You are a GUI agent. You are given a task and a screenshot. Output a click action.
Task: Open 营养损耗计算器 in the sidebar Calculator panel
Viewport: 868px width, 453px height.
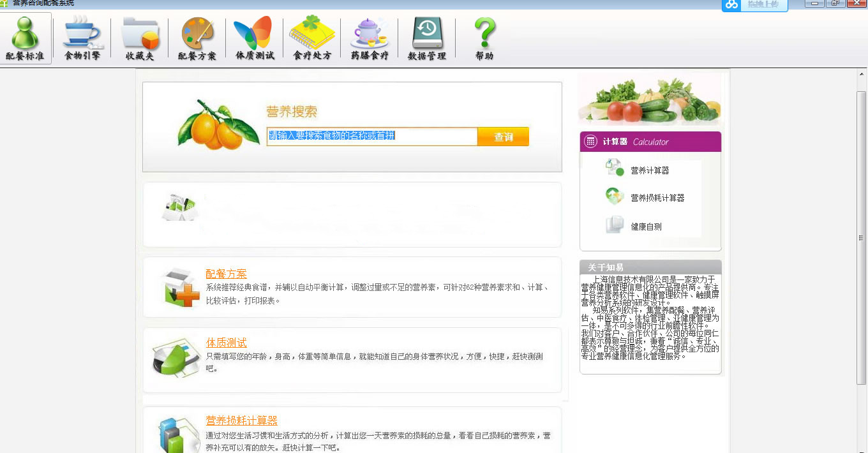[x=657, y=198]
